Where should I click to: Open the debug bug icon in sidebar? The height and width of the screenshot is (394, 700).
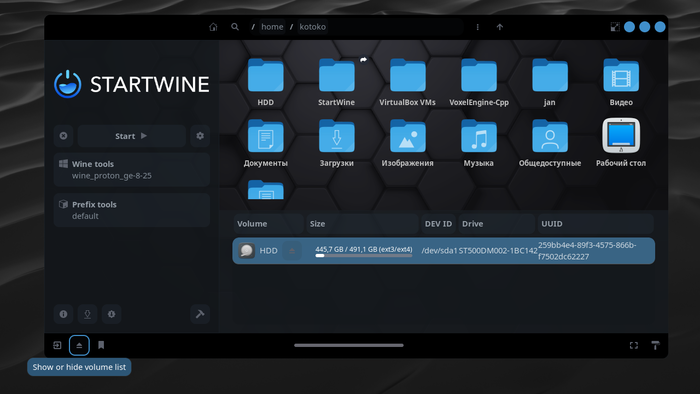(x=111, y=314)
